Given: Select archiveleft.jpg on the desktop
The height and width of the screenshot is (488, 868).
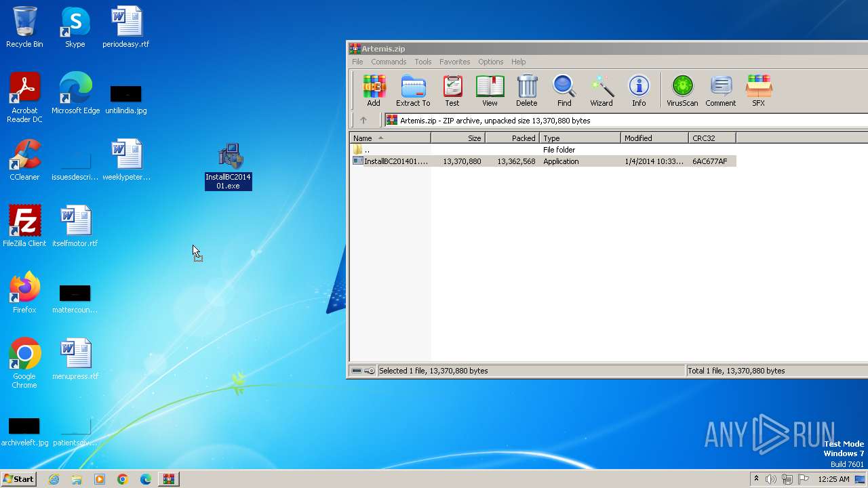Looking at the screenshot, I should click(24, 432).
